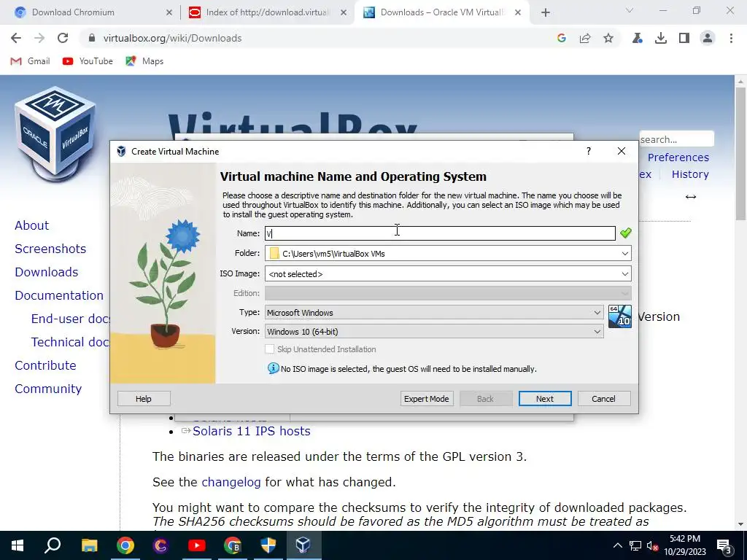Bookmark this page with the star icon
Viewport: 747px width, 560px height.
pyautogui.click(x=608, y=38)
